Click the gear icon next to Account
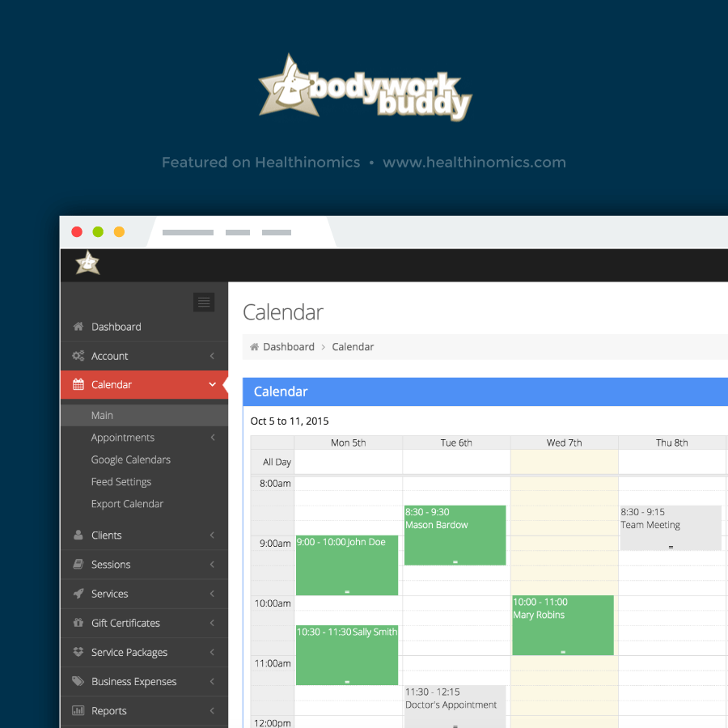Image resolution: width=728 pixels, height=728 pixels. point(78,356)
